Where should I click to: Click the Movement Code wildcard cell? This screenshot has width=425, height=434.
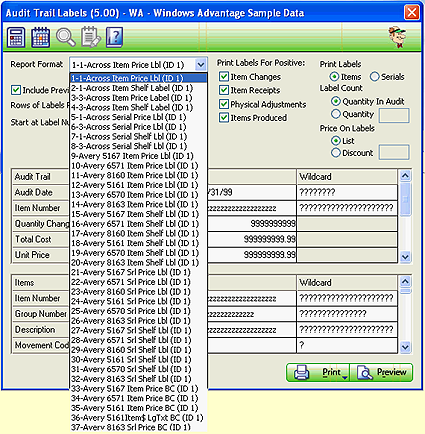[347, 345]
